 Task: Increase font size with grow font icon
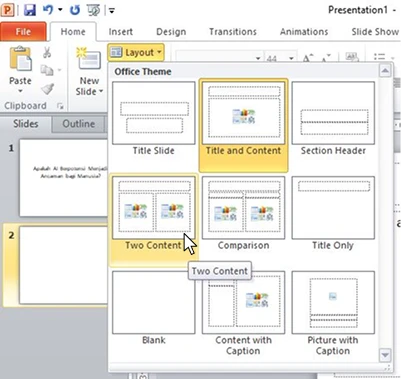[308, 58]
